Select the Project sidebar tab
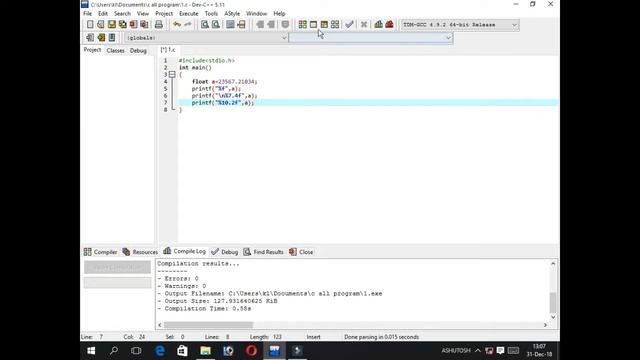This screenshot has height=360, width=640. 92,50
